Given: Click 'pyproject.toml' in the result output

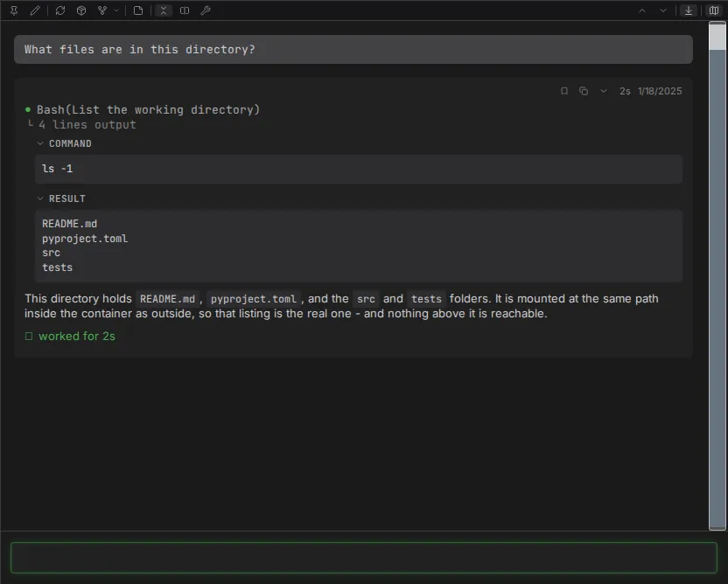Looking at the screenshot, I should (x=85, y=239).
